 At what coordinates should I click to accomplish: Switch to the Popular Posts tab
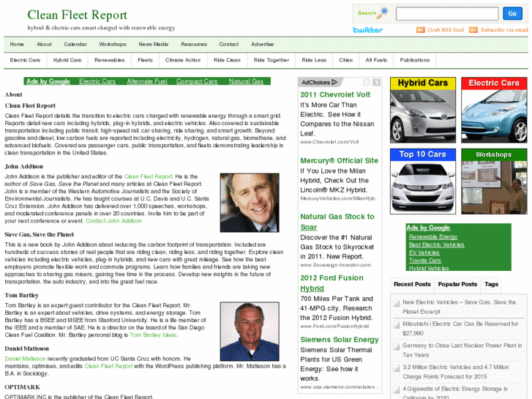(x=457, y=284)
